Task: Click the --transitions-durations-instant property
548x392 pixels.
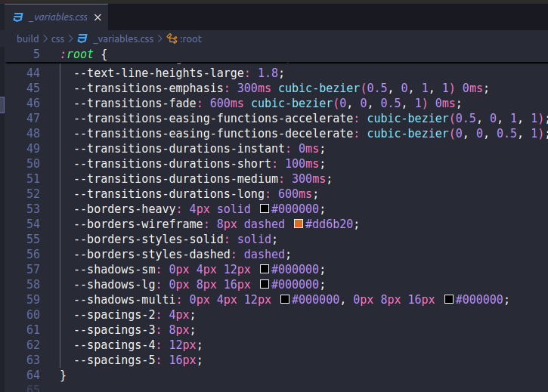Action: pyautogui.click(x=179, y=149)
